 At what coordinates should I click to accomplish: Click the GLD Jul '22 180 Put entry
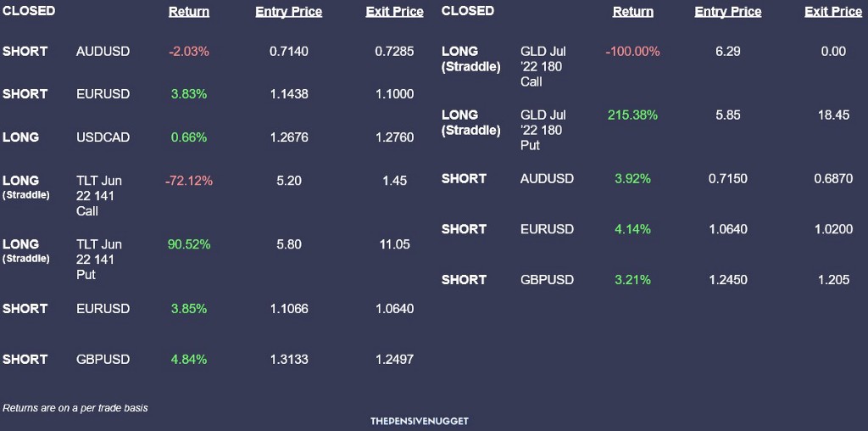(543, 130)
